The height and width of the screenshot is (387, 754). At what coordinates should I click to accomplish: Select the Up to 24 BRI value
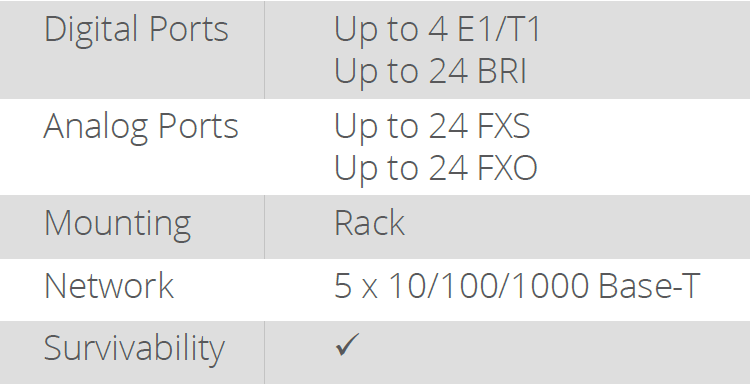coord(430,71)
